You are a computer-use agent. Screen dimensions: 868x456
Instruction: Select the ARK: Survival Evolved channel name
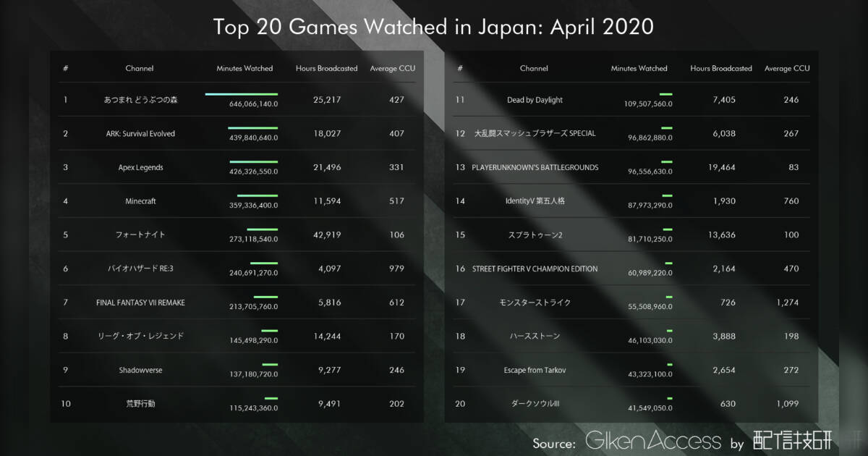140,134
